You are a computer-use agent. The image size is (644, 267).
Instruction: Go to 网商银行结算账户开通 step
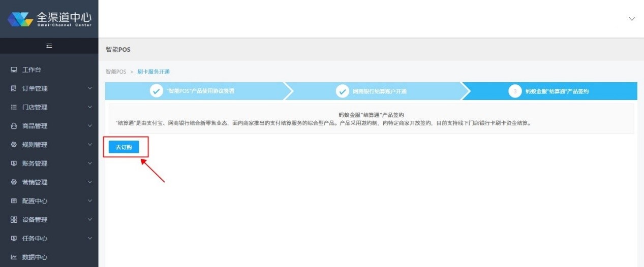click(376, 91)
